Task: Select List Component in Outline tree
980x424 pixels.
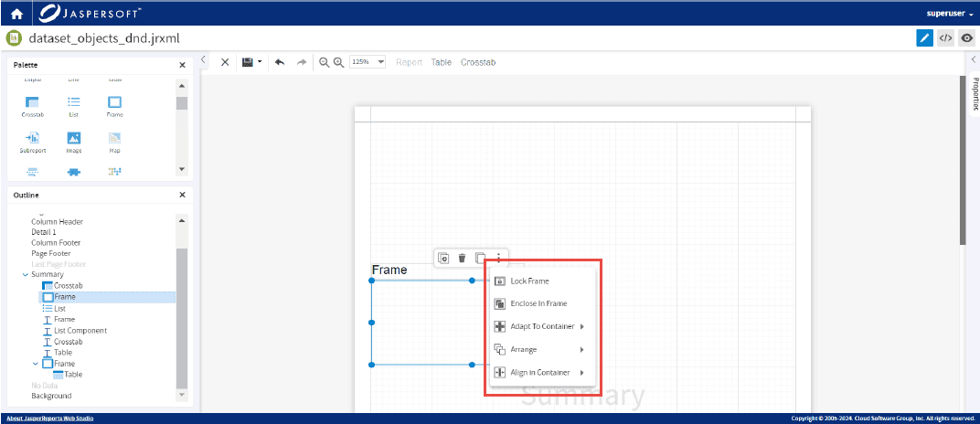Action: click(x=80, y=331)
